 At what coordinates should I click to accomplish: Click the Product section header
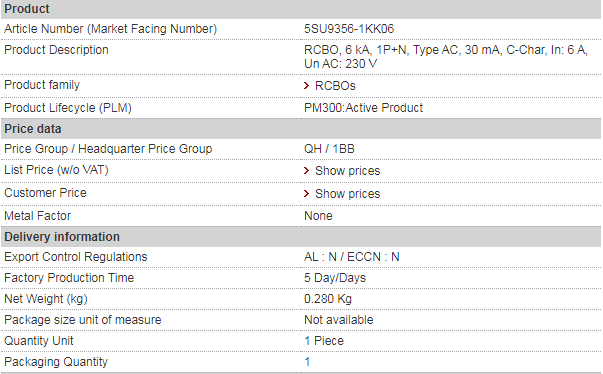(301, 9)
